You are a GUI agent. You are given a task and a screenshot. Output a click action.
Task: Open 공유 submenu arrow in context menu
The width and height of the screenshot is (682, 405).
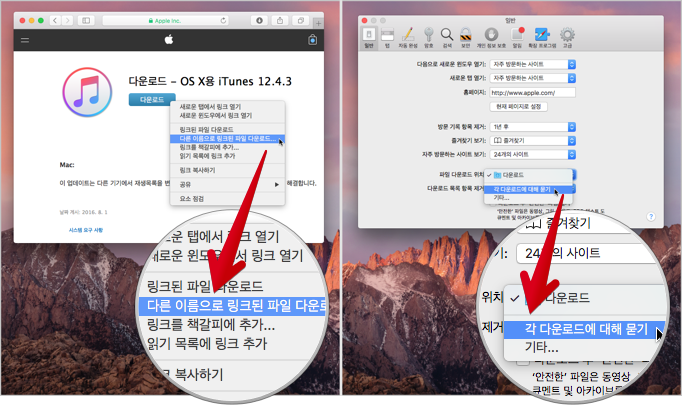click(277, 184)
